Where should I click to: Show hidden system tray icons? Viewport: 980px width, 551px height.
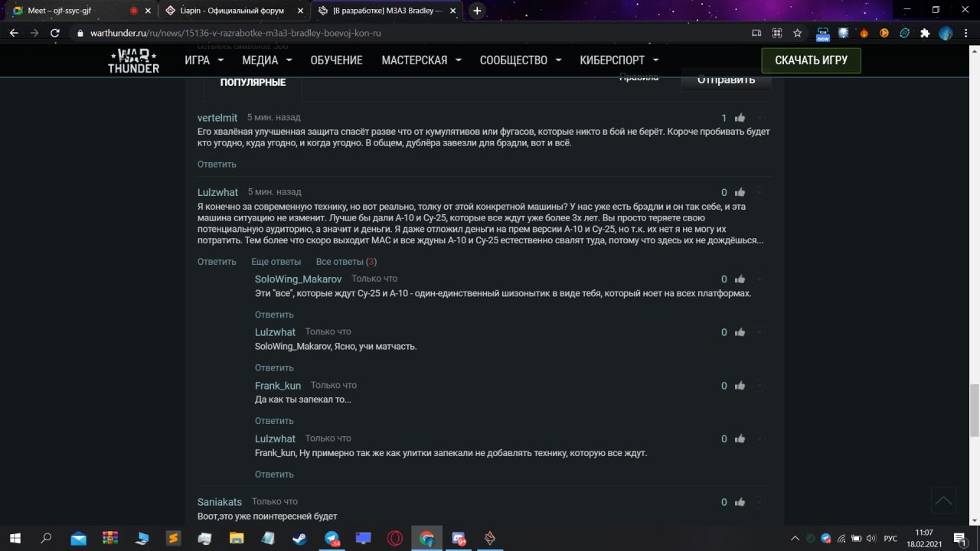tap(795, 539)
